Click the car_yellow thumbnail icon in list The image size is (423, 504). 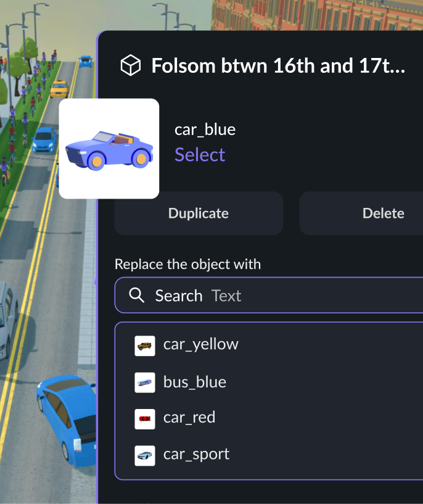coord(145,345)
